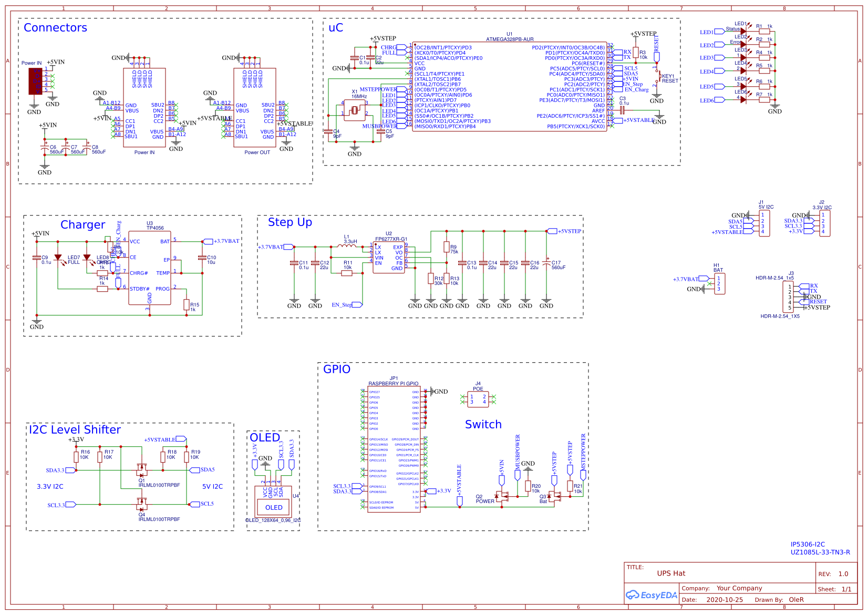Image resolution: width=868 pixels, height=615 pixels.
Task: Select the red Power IN connector symbol
Action: pyautogui.click(x=35, y=81)
